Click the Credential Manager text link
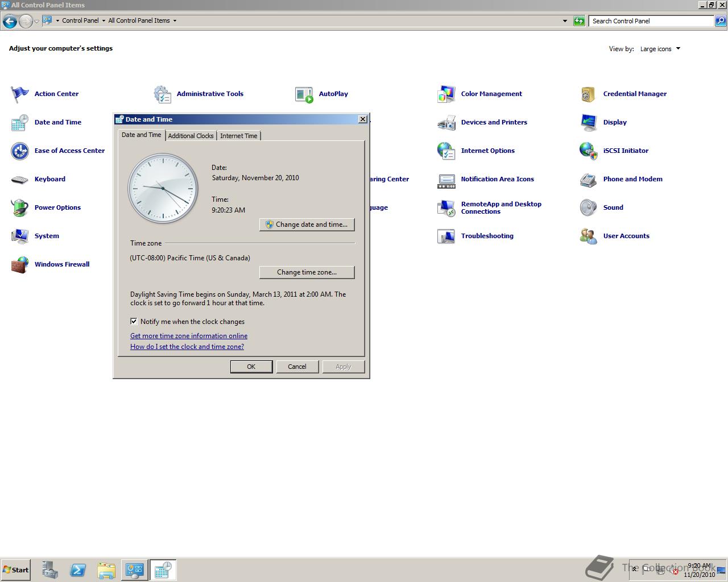This screenshot has height=582, width=728. point(635,94)
